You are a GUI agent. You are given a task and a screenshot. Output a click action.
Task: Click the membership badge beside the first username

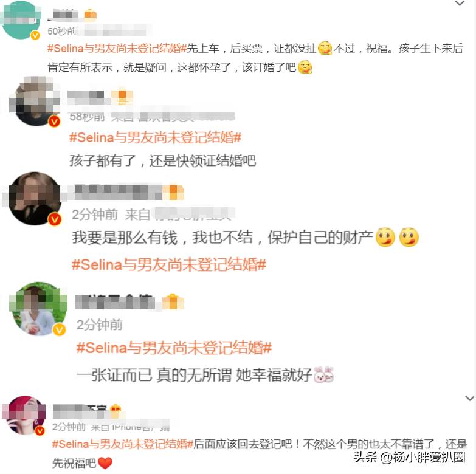click(x=90, y=14)
